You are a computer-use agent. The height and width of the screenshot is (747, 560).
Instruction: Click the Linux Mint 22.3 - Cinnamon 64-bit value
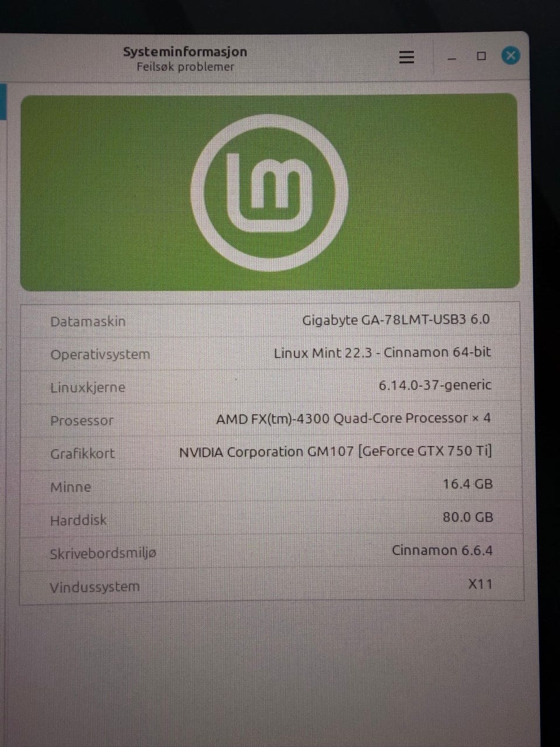[383, 352]
